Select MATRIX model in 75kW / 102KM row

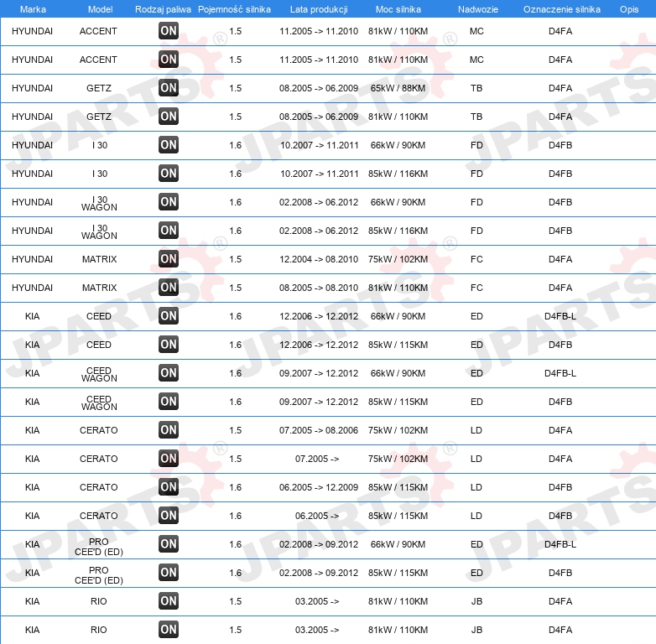click(x=99, y=259)
